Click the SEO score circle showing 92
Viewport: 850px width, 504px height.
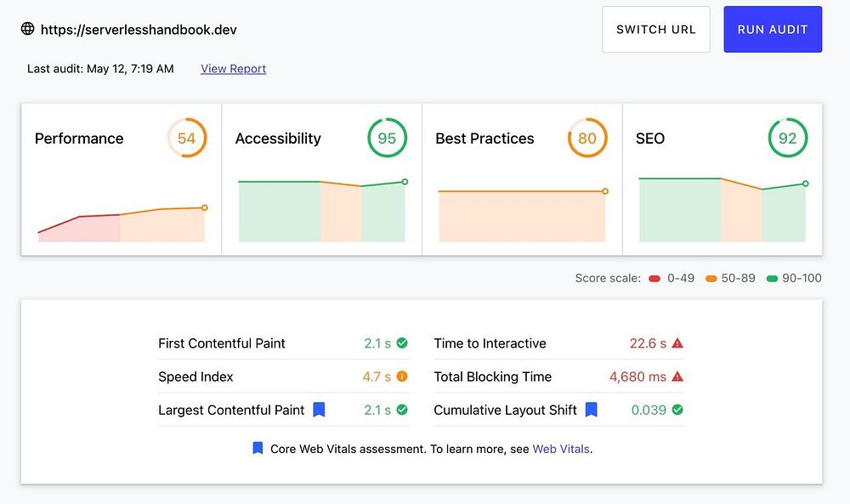pos(788,138)
